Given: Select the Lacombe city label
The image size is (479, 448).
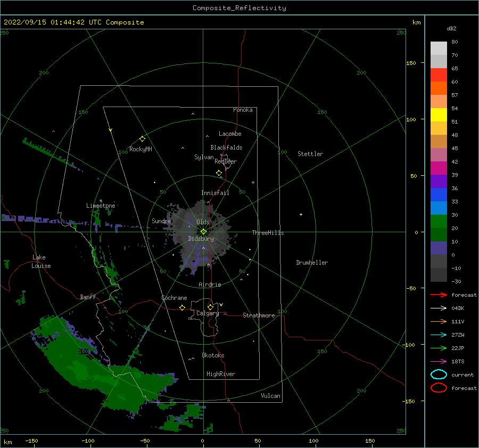Looking at the screenshot, I should (x=230, y=134).
